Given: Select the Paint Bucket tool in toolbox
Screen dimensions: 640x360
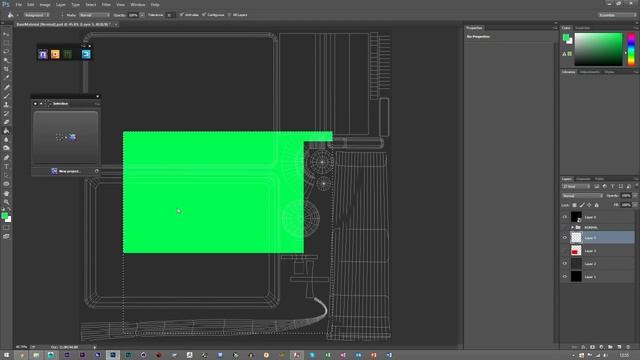Looking at the screenshot, I should tap(6, 131).
